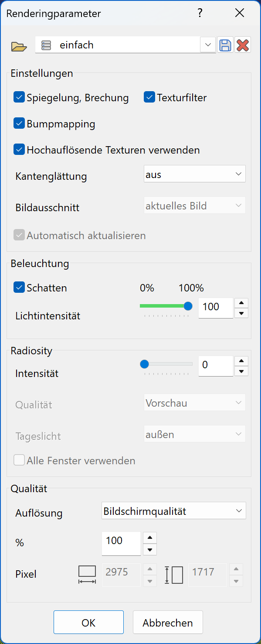
Task: Expand the preset selection list
Action: point(208,45)
